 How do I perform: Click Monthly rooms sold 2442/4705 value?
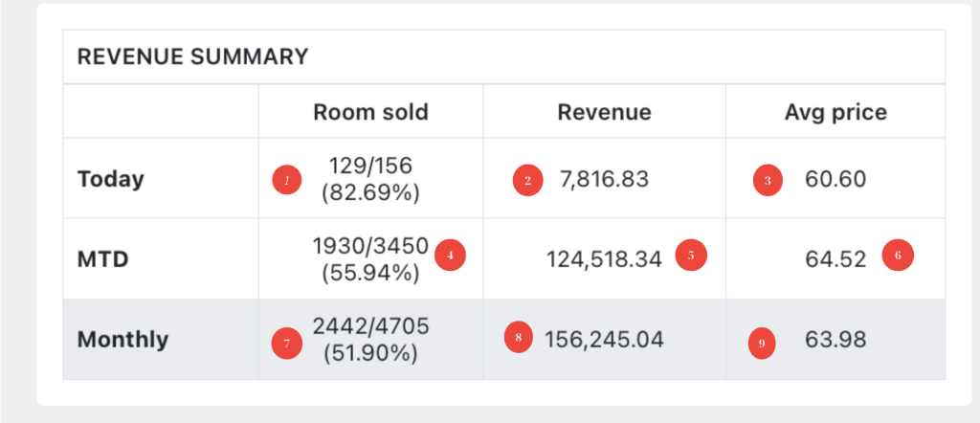pos(370,327)
